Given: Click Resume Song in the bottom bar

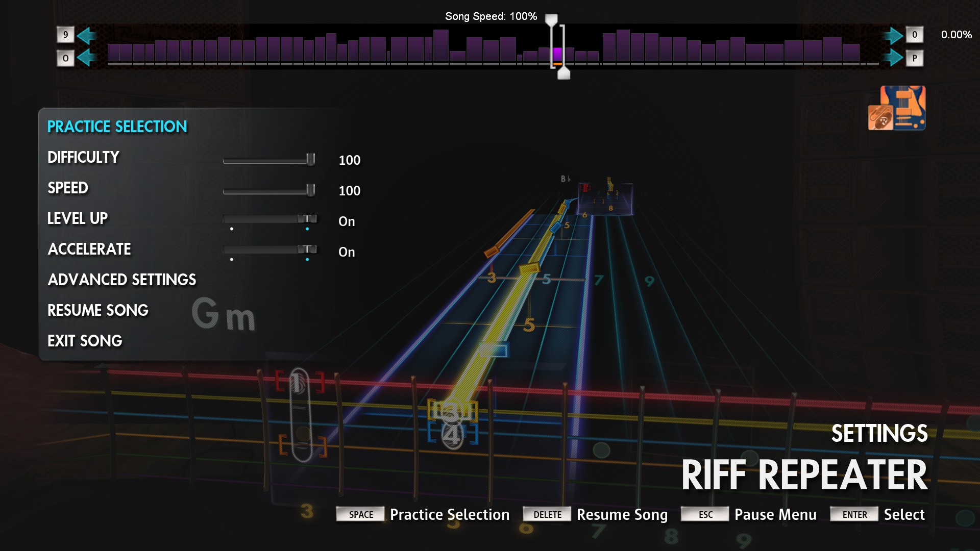Looking at the screenshot, I should [622, 515].
